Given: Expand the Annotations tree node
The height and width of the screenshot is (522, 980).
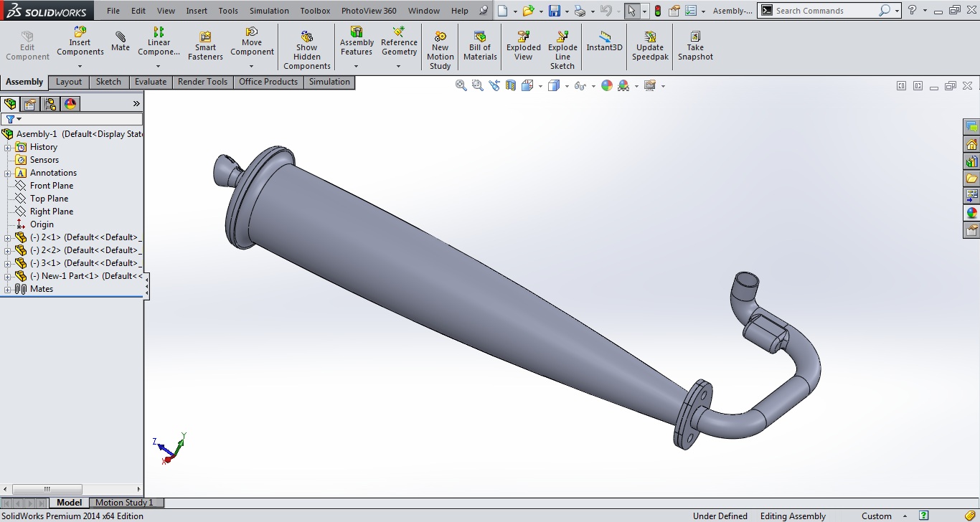Looking at the screenshot, I should 7,173.
